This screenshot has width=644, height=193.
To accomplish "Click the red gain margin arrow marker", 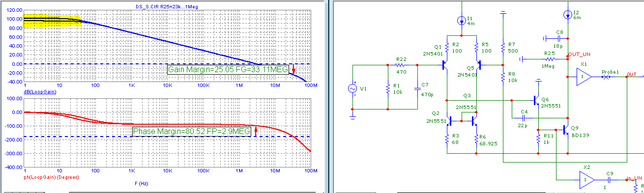I will pyautogui.click(x=293, y=69).
